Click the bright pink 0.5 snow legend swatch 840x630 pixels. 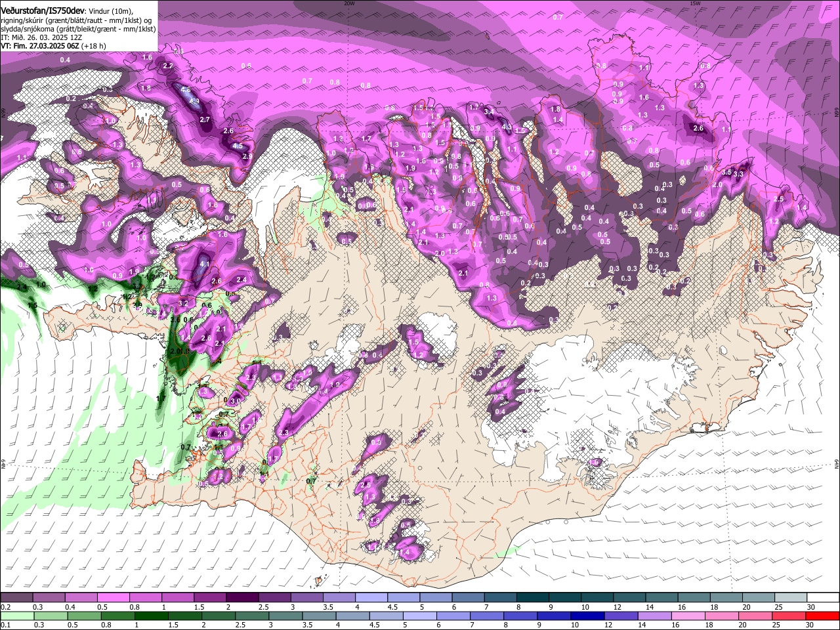click(x=113, y=598)
